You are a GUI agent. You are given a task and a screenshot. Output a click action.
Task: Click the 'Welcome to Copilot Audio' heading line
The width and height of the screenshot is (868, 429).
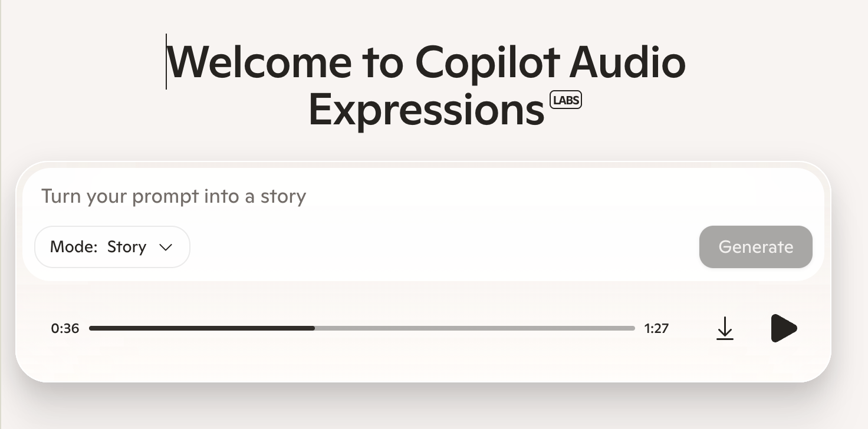pyautogui.click(x=426, y=62)
